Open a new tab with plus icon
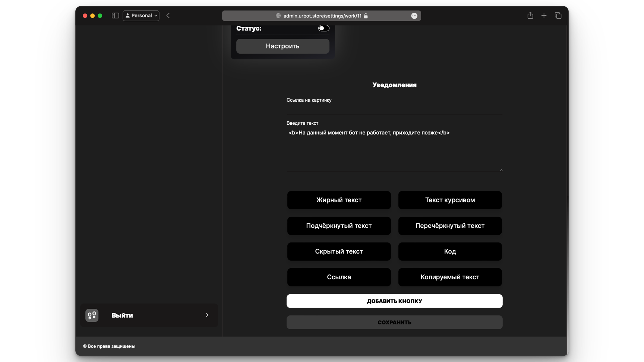The image size is (644, 362). pyautogui.click(x=544, y=16)
